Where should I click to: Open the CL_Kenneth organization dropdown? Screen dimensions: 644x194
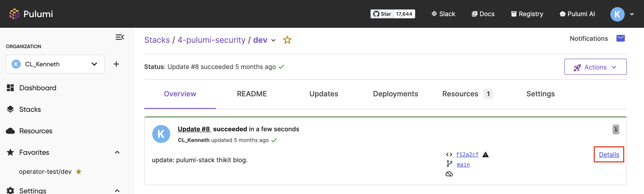[x=55, y=64]
